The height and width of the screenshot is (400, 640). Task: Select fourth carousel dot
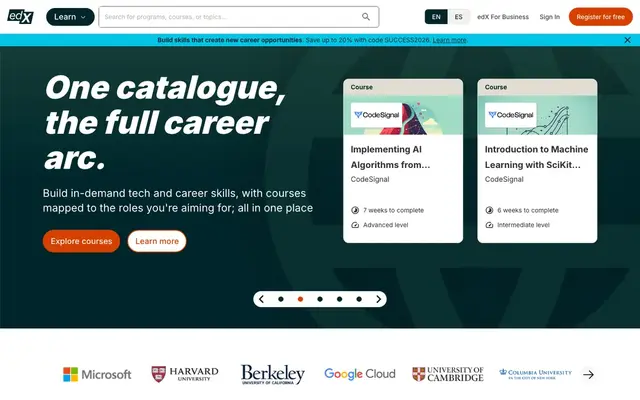pyautogui.click(x=340, y=299)
